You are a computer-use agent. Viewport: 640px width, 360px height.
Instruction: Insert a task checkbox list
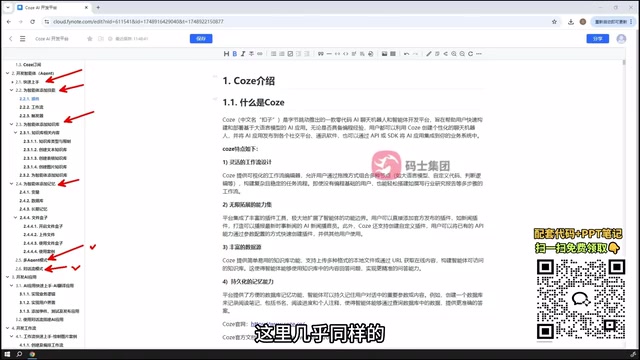290,54
